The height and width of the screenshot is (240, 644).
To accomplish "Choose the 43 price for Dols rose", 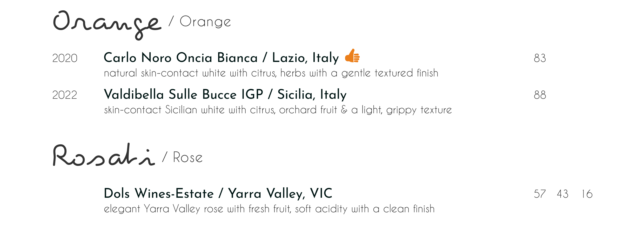I will point(562,194).
